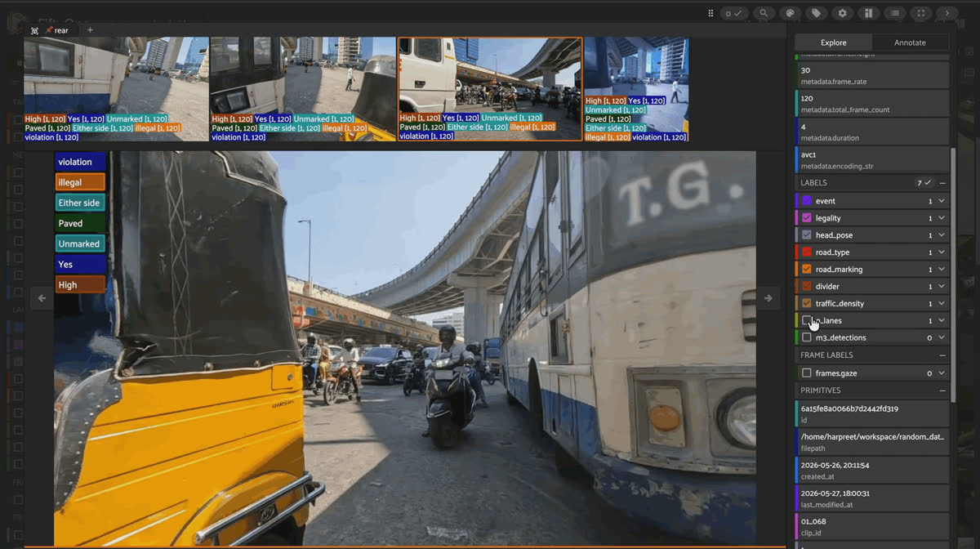Click the split panel layout icon
The width and height of the screenshot is (980, 549).
coord(868,13)
